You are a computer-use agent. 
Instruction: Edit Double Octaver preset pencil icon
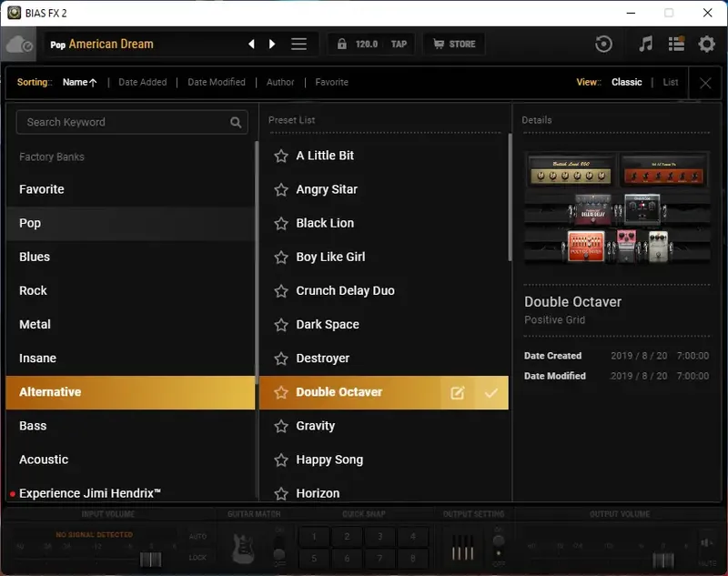pos(458,393)
